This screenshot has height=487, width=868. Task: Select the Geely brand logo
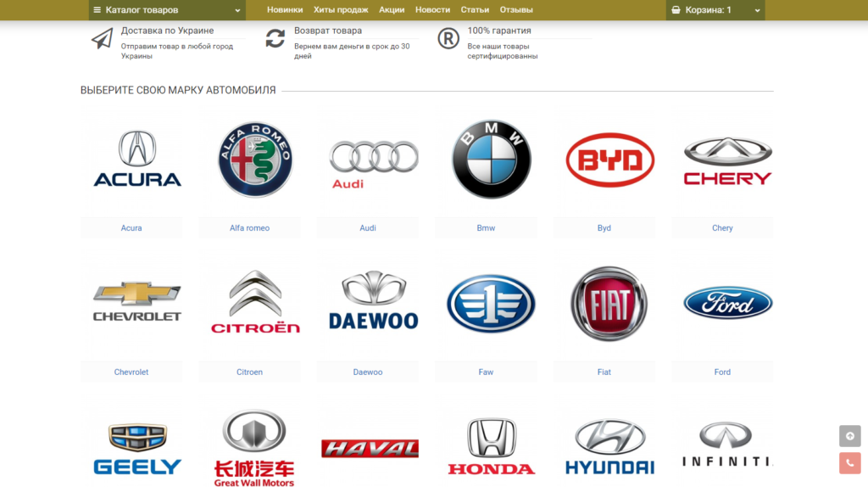tap(137, 450)
